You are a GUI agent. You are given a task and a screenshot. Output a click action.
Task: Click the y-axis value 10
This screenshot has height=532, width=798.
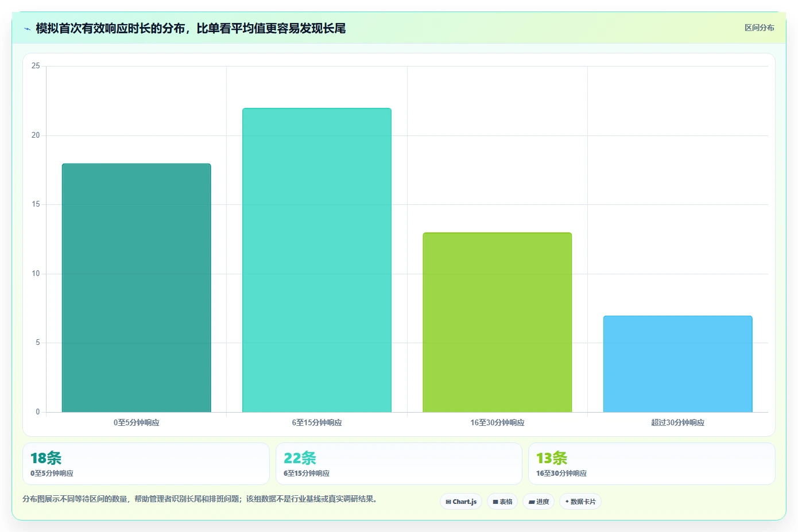tap(36, 274)
